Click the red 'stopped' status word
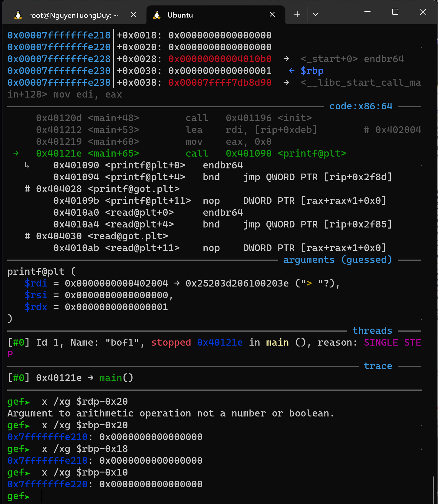The height and width of the screenshot is (504, 438). point(171,343)
